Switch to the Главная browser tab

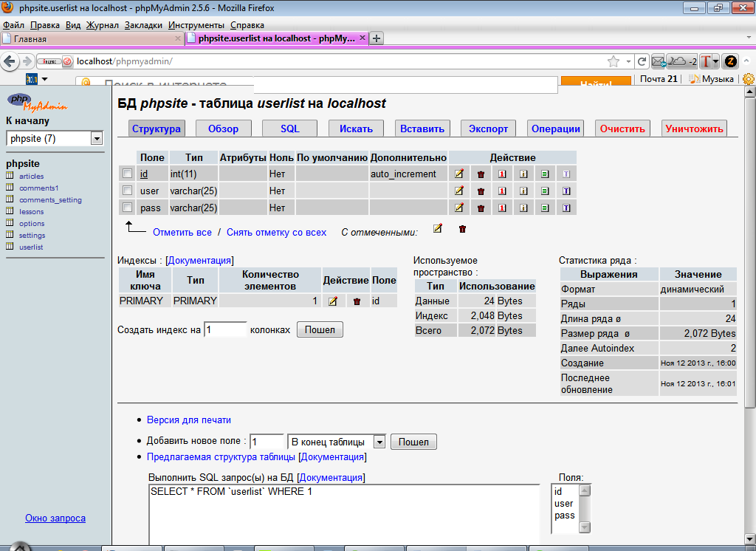pos(92,38)
